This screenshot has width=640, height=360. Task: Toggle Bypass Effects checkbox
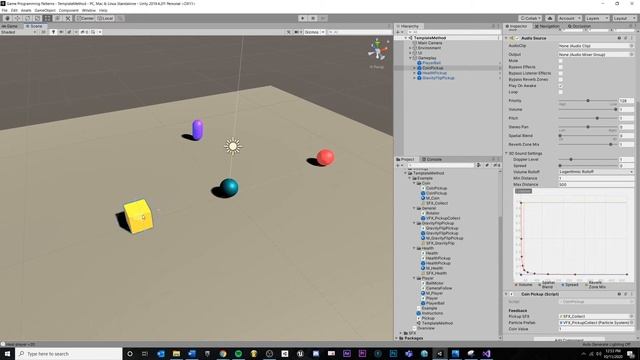click(560, 67)
